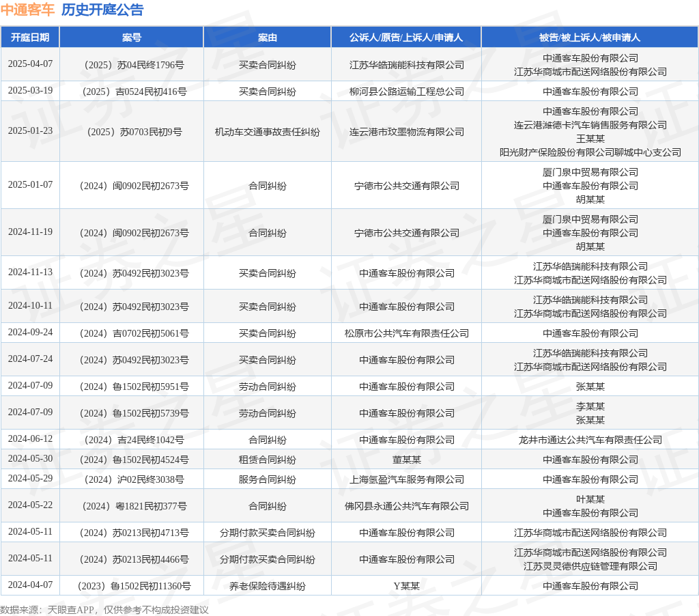Click plaintiff 柳河县公路运输工程总公司

(406, 92)
